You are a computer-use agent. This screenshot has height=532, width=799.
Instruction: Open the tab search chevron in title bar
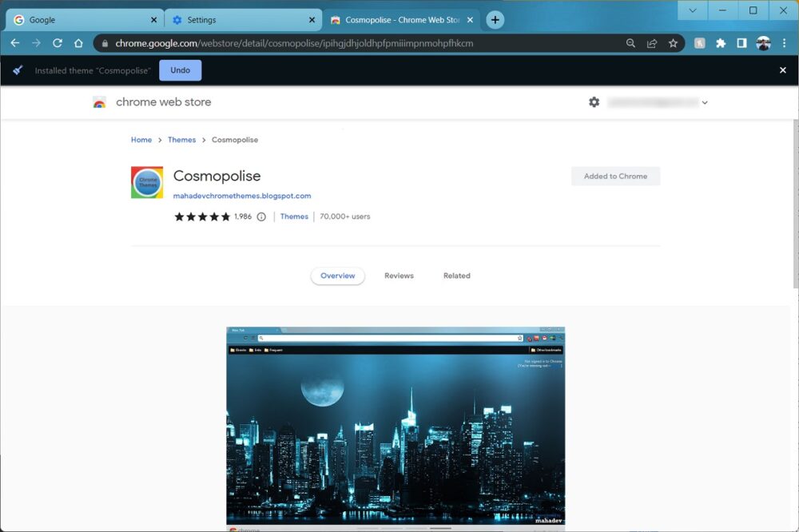coord(692,10)
